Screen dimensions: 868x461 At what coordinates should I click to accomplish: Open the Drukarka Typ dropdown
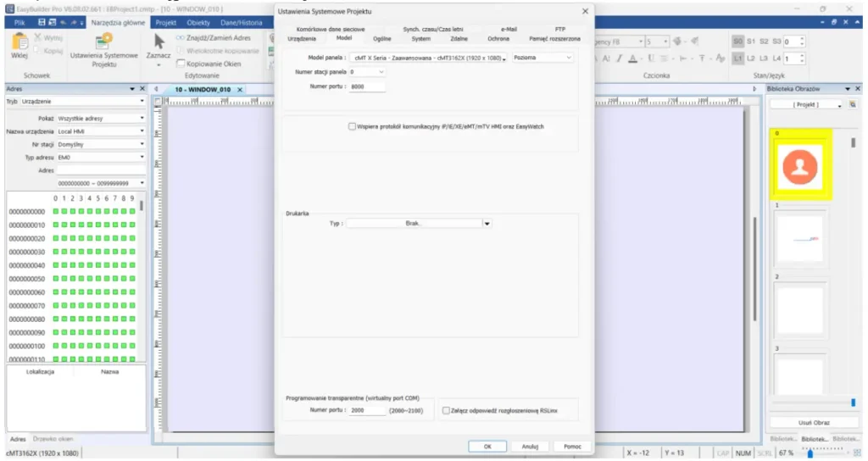(x=487, y=224)
